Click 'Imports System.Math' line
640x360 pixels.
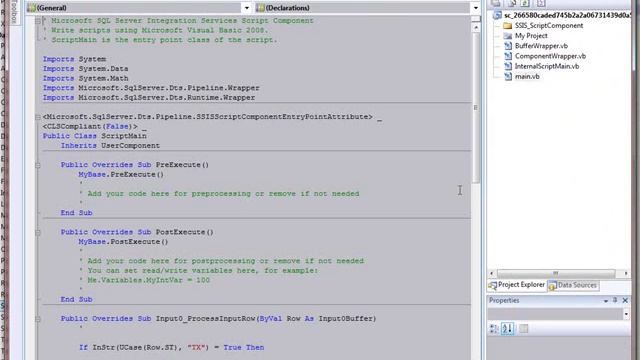click(x=85, y=78)
